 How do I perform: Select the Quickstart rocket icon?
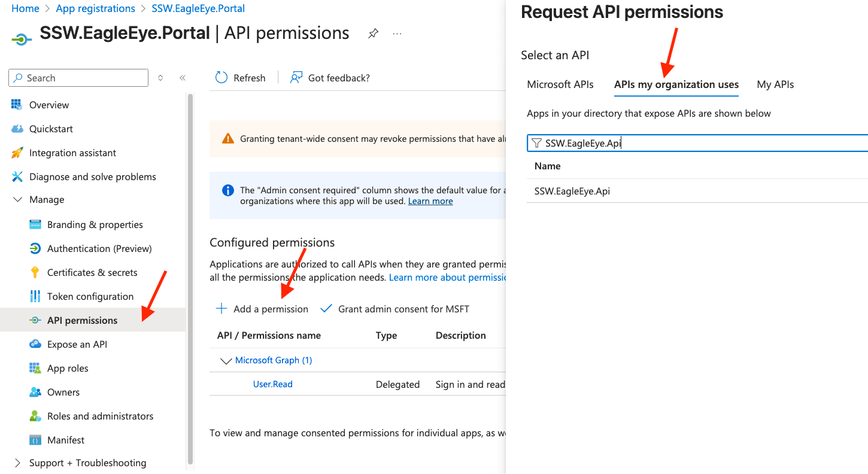pos(17,128)
